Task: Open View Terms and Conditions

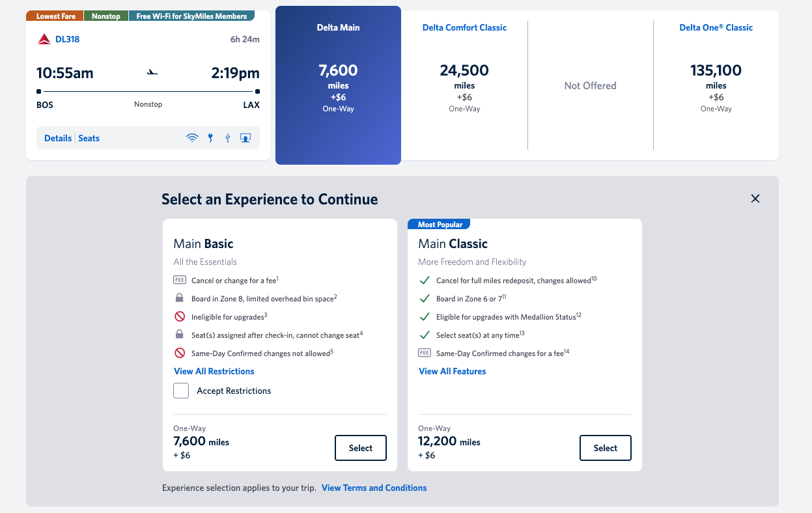Action: 374,488
